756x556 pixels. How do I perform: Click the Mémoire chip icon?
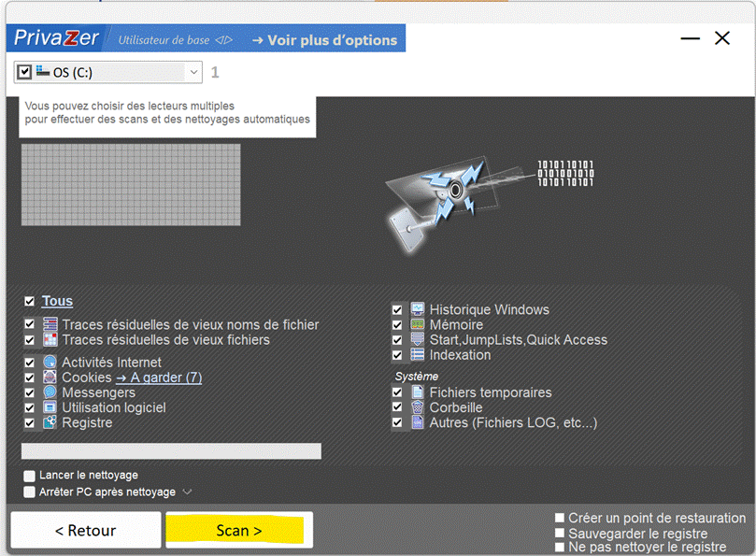(418, 324)
